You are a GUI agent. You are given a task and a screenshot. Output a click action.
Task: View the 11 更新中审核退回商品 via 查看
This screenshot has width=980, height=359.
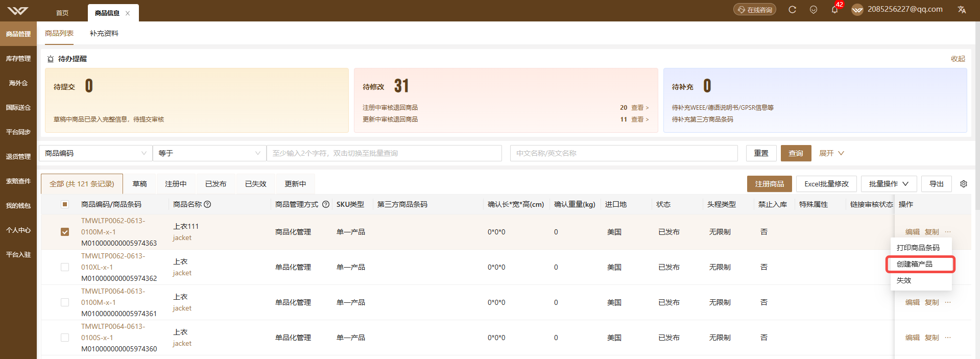coord(640,119)
